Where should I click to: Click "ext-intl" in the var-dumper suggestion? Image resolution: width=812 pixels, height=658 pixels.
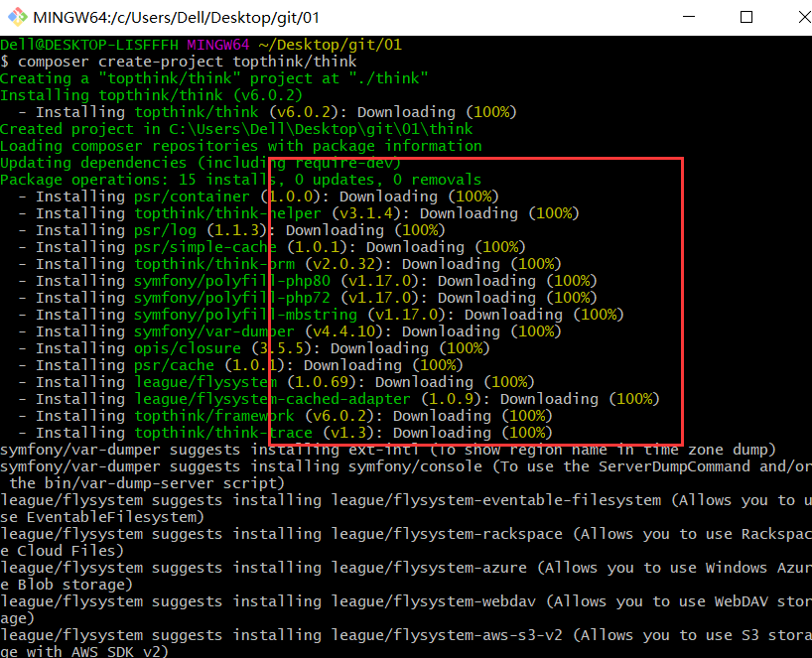pyautogui.click(x=384, y=450)
